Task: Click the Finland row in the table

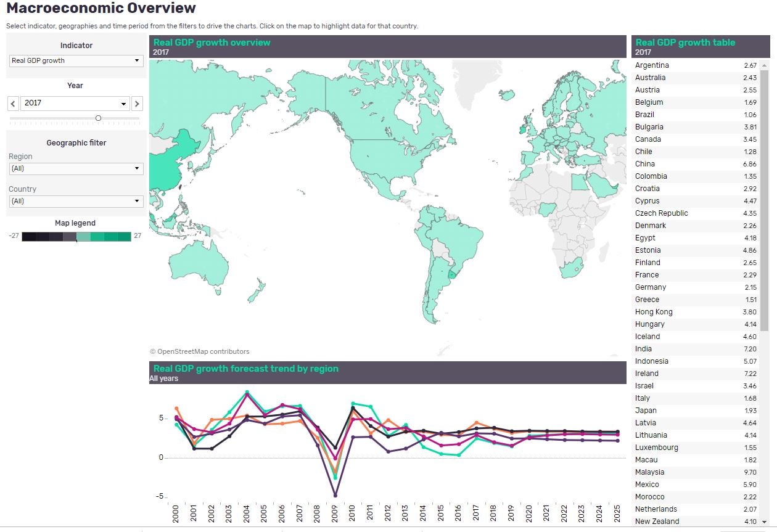Action: [696, 263]
